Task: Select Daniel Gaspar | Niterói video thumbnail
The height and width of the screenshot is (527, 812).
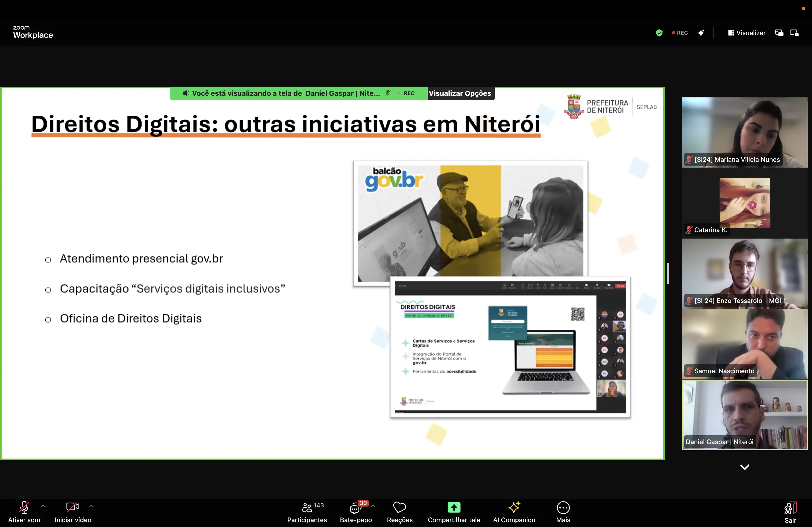Action: (x=745, y=415)
